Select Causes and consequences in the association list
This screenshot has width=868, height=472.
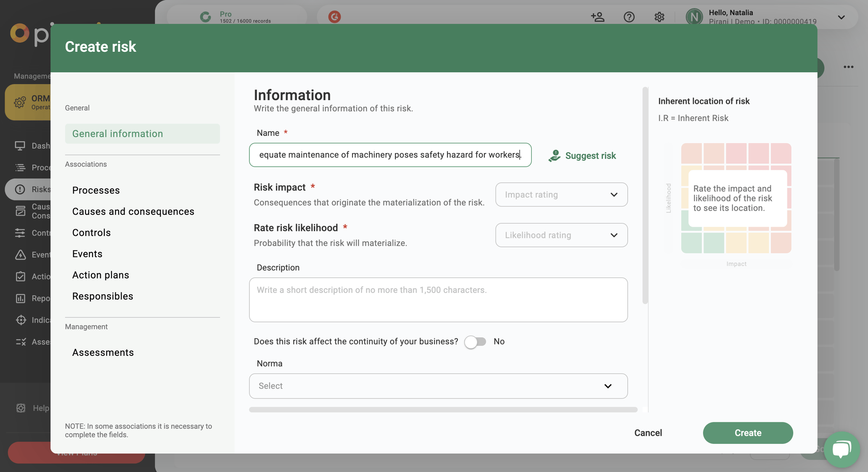pyautogui.click(x=133, y=211)
